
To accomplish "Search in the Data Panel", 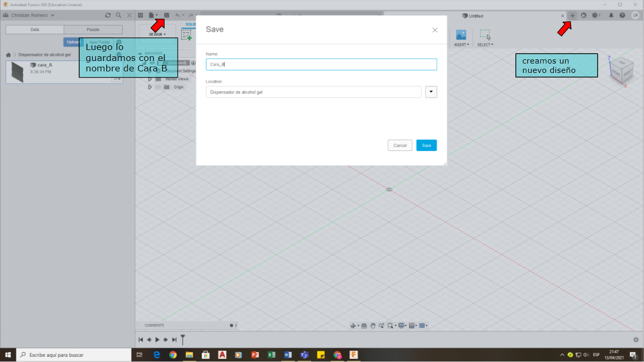I will (119, 15).
